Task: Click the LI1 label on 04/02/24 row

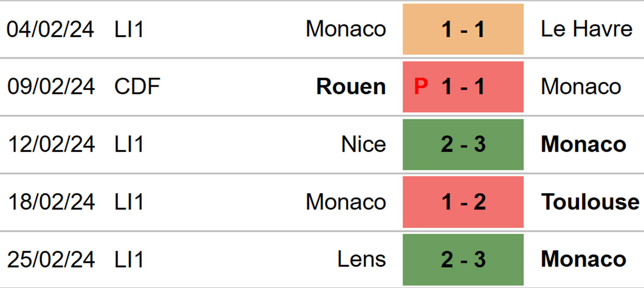Action: (x=129, y=29)
